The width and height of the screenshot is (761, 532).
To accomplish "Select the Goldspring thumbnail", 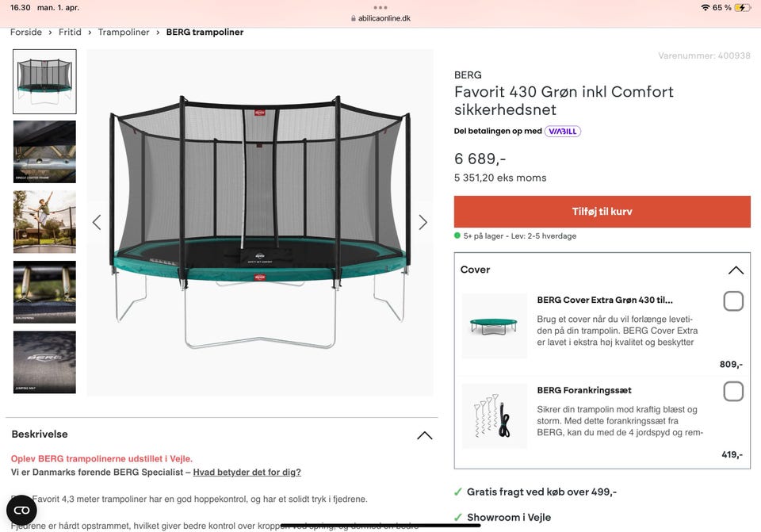I will (x=45, y=292).
